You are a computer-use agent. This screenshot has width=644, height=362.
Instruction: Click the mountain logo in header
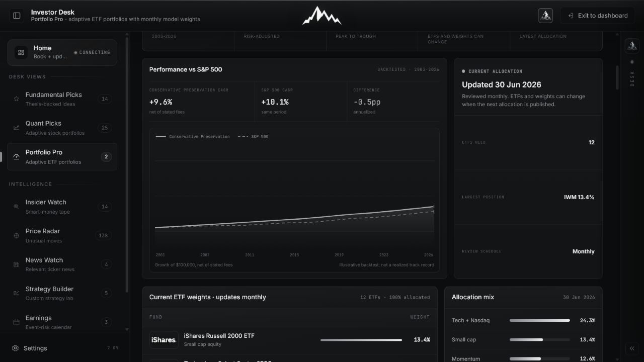pyautogui.click(x=322, y=16)
